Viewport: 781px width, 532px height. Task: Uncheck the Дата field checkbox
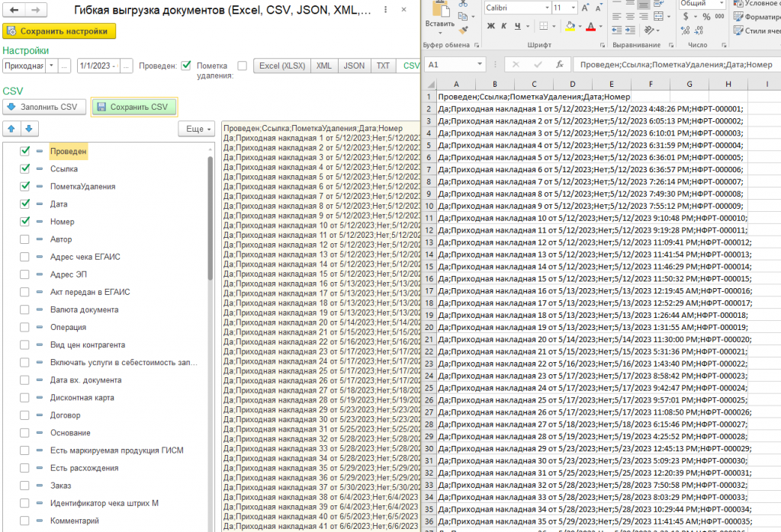tap(24, 204)
